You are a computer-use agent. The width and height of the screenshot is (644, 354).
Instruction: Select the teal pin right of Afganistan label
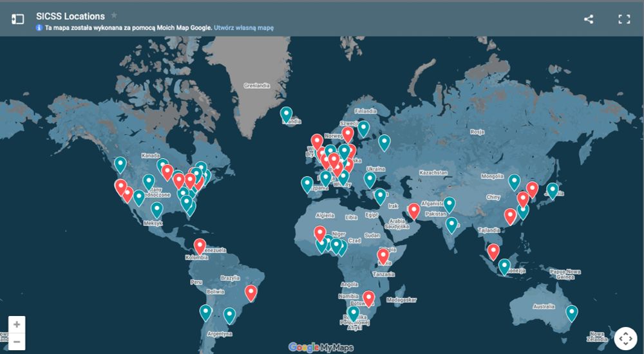(450, 205)
